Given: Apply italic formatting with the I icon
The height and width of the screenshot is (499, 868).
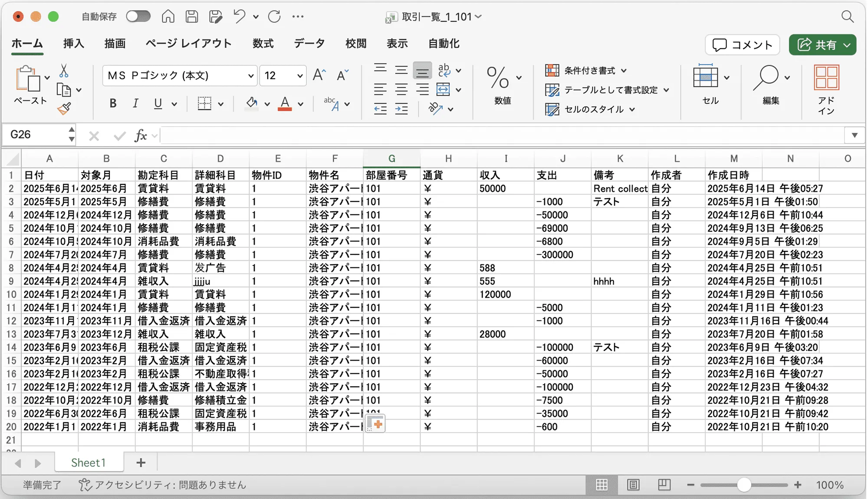Looking at the screenshot, I should (135, 103).
